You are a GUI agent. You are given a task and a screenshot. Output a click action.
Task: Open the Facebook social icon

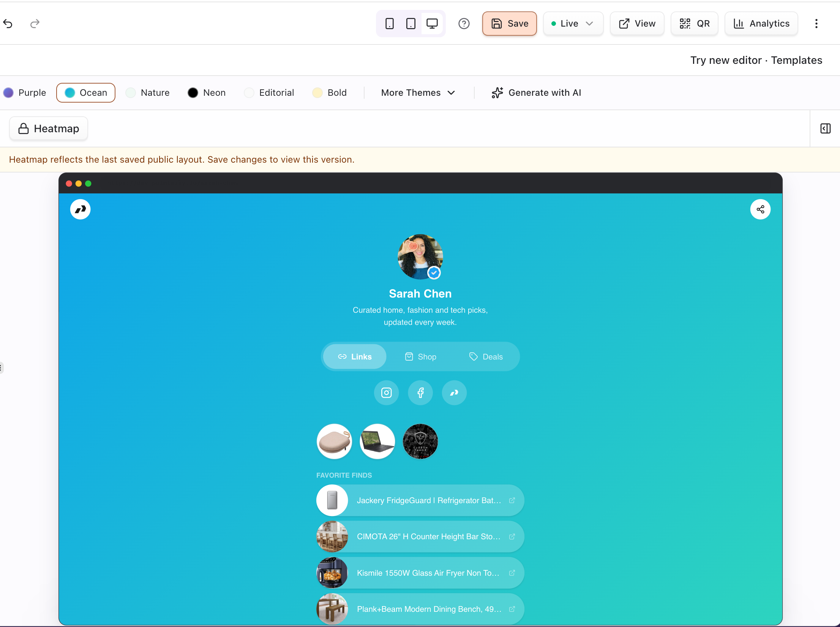point(420,393)
